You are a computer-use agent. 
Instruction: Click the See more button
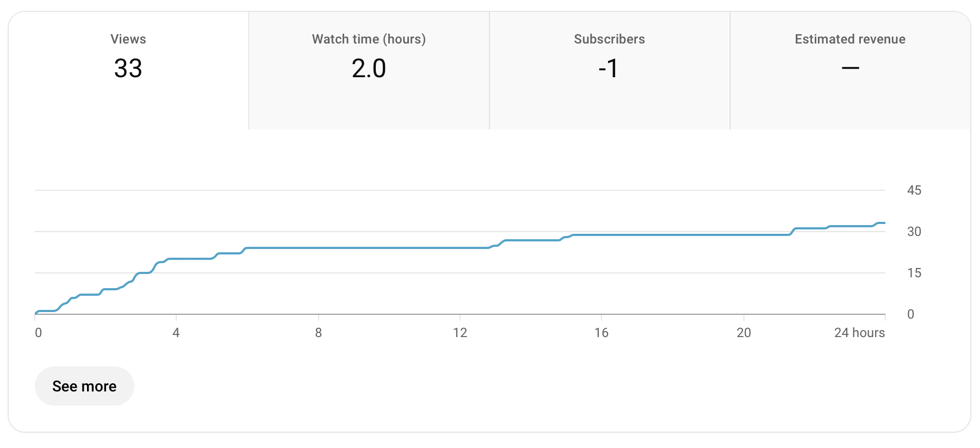tap(84, 386)
